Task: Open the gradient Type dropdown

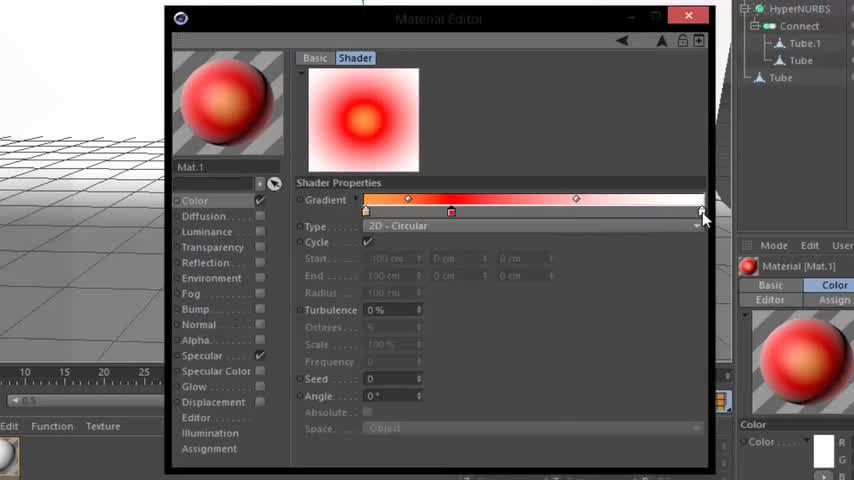Action: click(533, 226)
